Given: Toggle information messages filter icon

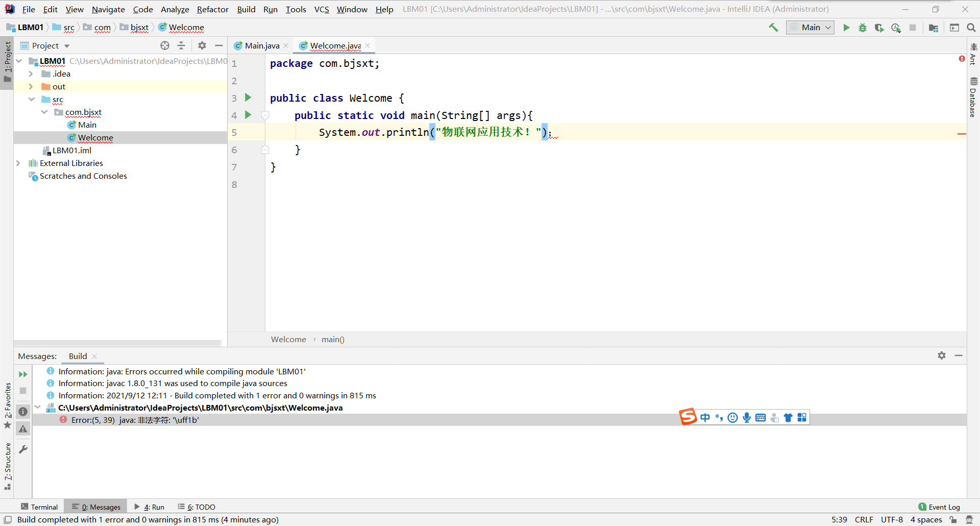Looking at the screenshot, I should 23,412.
